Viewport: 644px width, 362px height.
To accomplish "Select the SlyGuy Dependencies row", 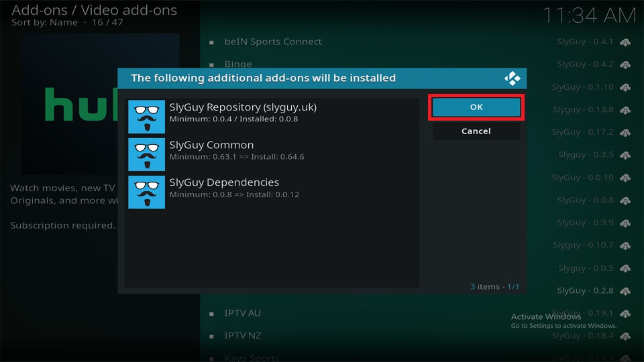I will click(x=273, y=192).
